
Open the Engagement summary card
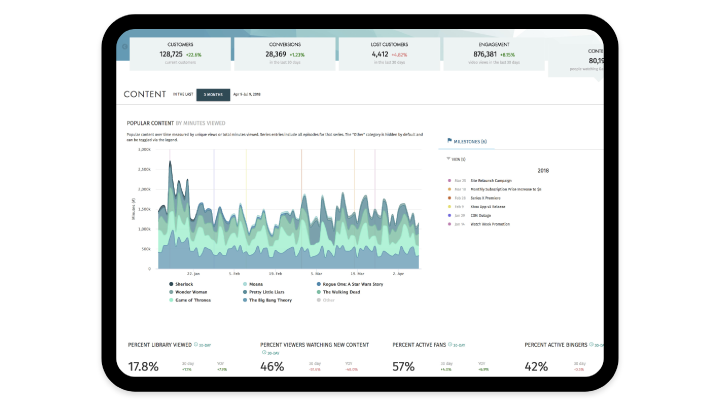click(x=494, y=54)
